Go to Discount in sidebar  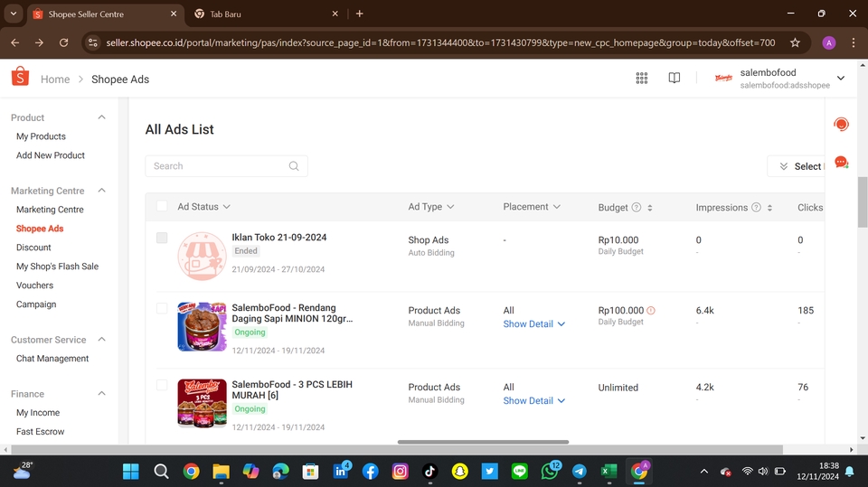33,248
